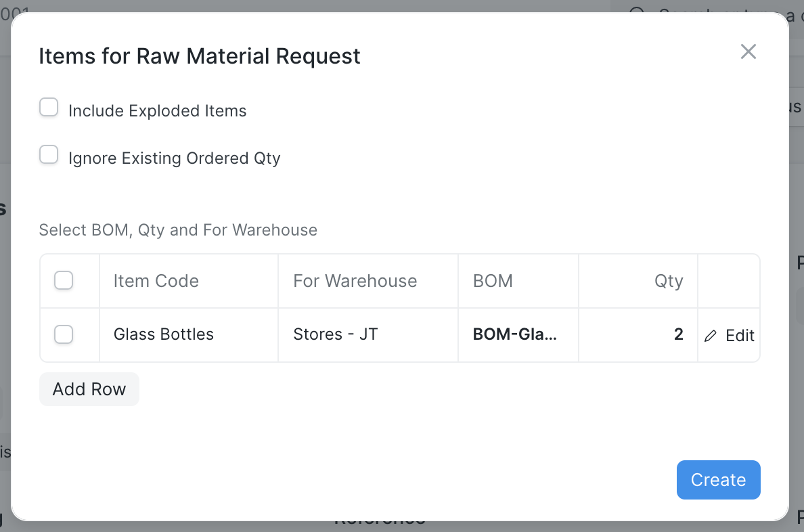Click the Qty cell showing 2
The height and width of the screenshot is (532, 804).
coord(638,334)
